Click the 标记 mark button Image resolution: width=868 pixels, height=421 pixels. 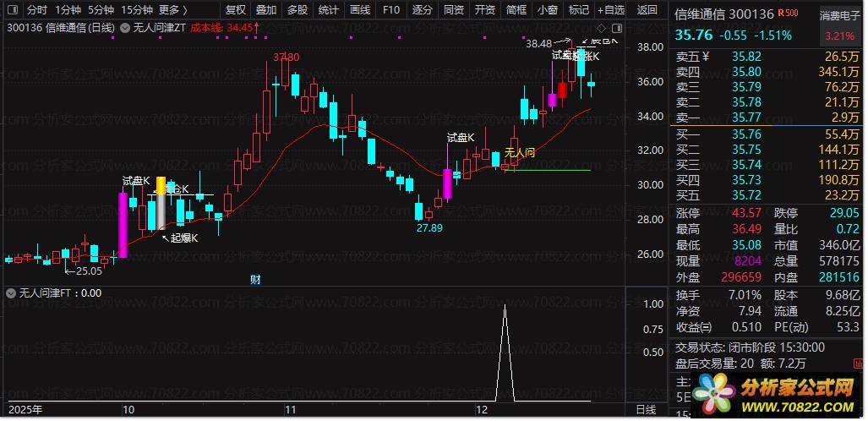(x=579, y=9)
